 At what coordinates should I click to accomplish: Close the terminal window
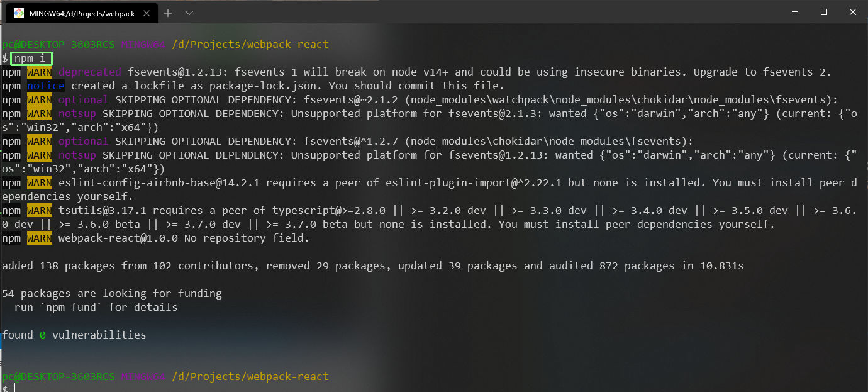click(x=853, y=12)
